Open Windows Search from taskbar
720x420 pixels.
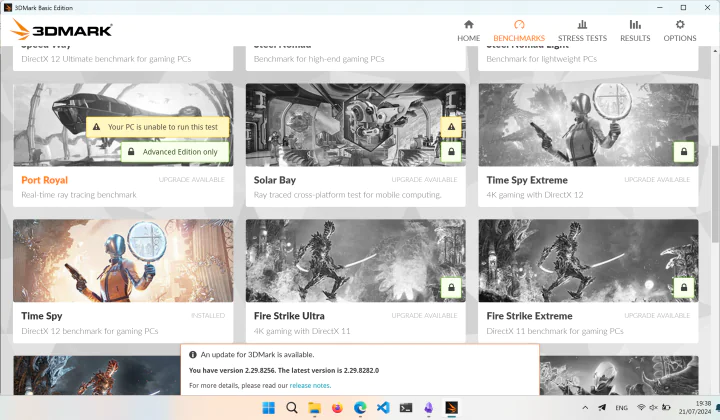(292, 408)
